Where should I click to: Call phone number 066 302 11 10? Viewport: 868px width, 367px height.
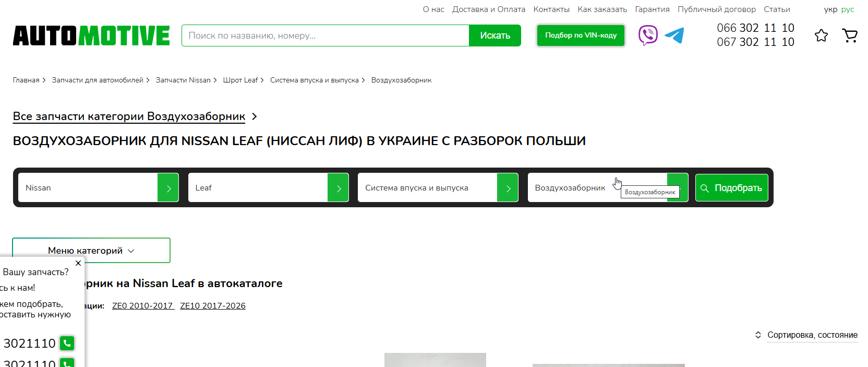pos(755,28)
